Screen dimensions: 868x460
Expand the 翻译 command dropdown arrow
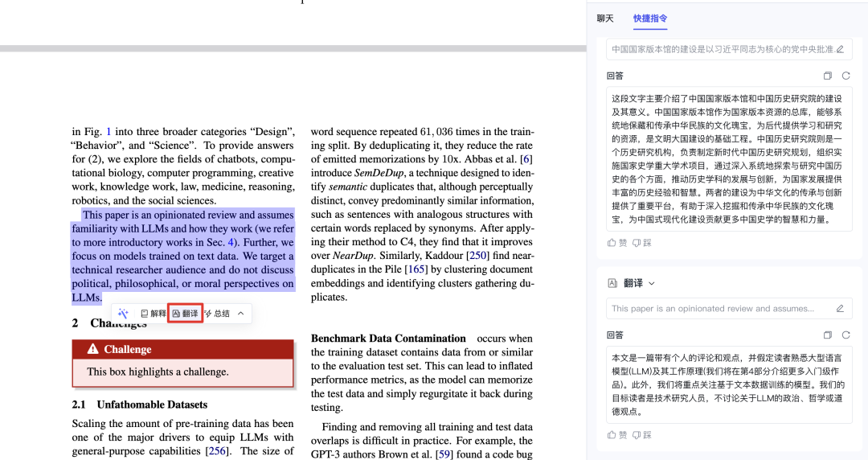pos(652,283)
